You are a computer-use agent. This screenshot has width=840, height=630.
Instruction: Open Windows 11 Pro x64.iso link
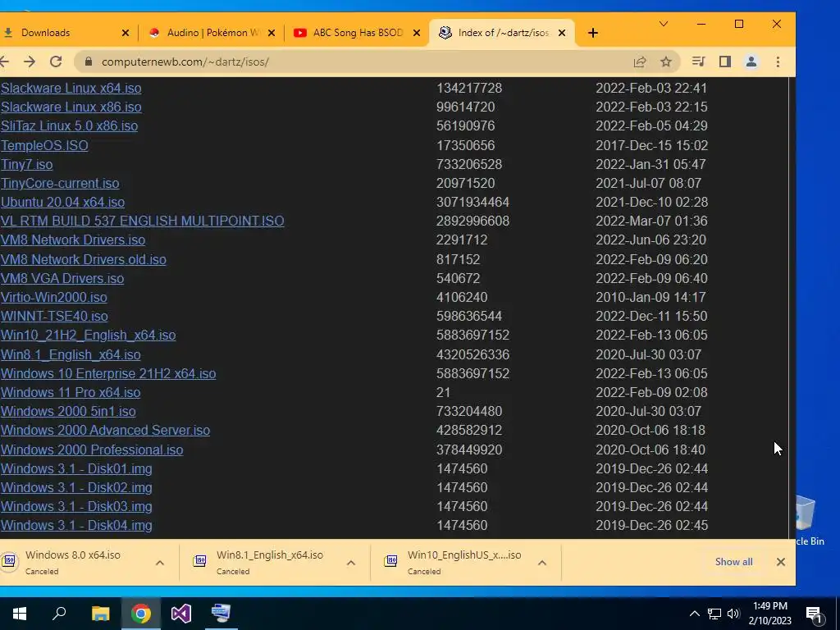71,392
